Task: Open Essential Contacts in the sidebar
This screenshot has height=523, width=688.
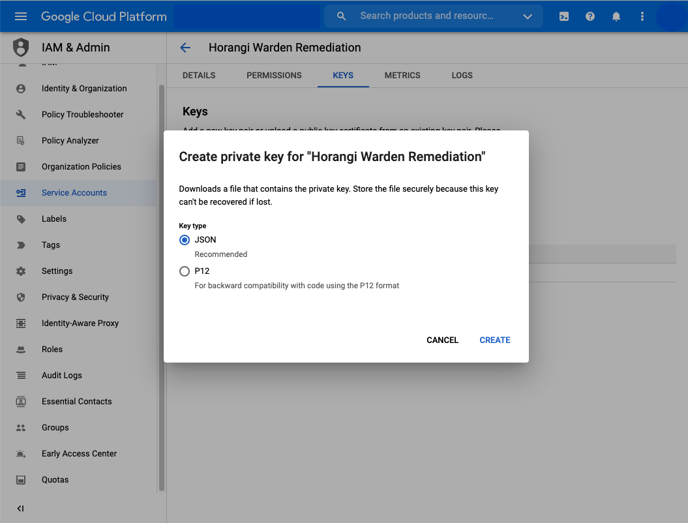Action: 76,401
